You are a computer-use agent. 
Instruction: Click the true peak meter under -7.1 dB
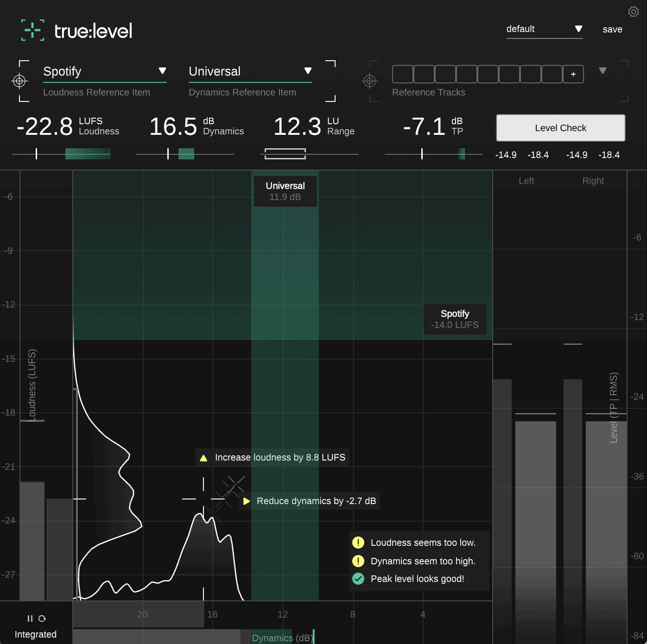pyautogui.click(x=433, y=154)
